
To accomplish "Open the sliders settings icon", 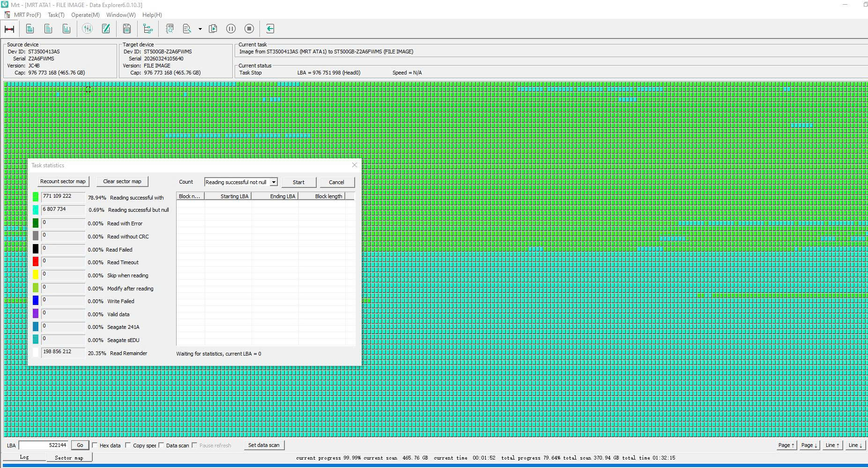I will click(x=87, y=29).
